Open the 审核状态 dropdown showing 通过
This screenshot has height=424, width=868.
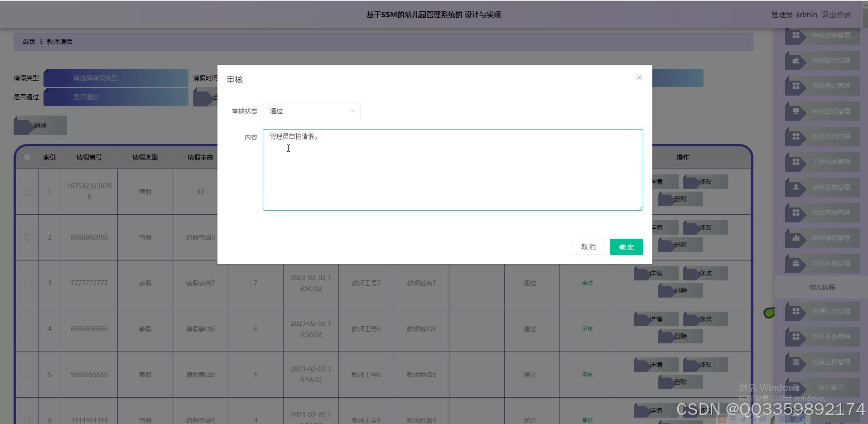[x=312, y=111]
